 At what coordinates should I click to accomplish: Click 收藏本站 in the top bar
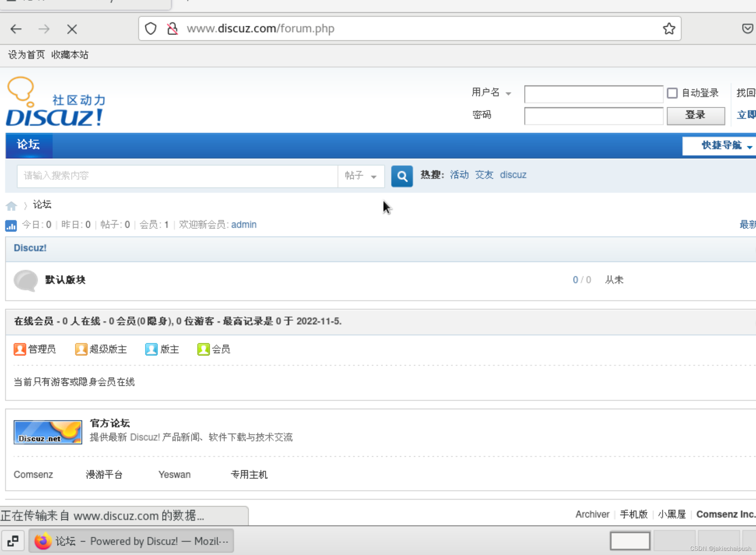coord(70,55)
